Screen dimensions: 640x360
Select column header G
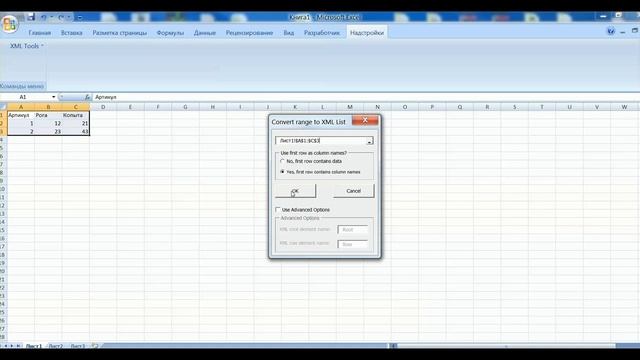click(x=185, y=107)
